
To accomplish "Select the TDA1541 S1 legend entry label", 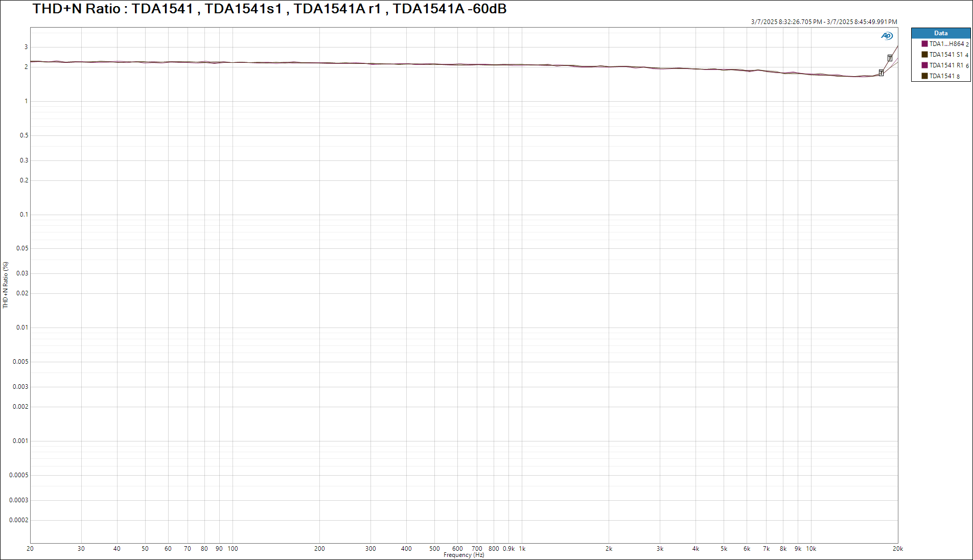I will click(x=945, y=55).
